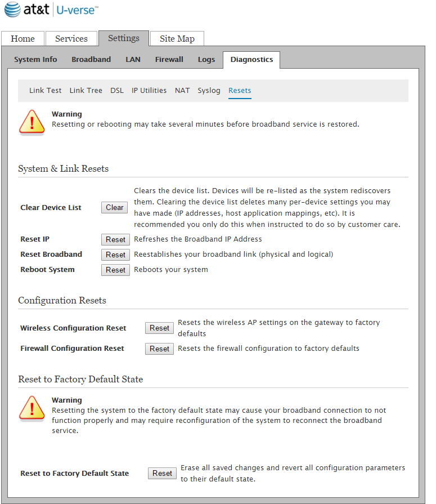The width and height of the screenshot is (436, 504).
Task: Go to the Syslog page
Action: (x=209, y=91)
